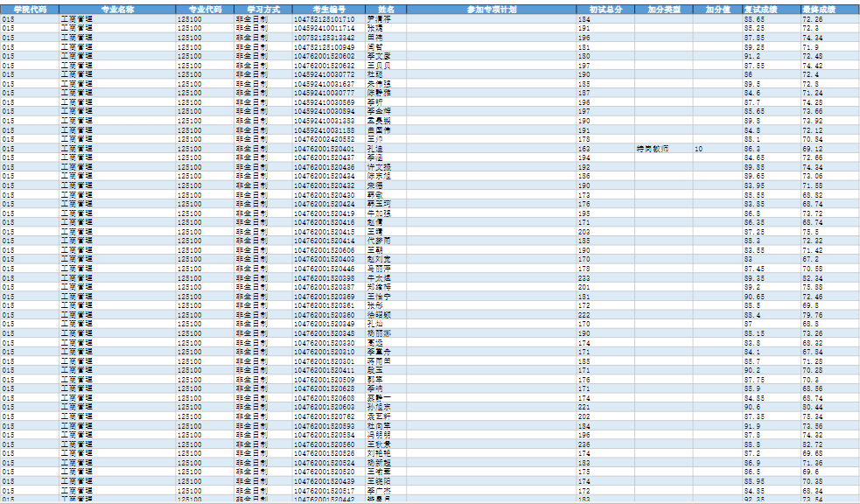Select the 专业名称 column header
The height and width of the screenshot is (504, 860).
[x=117, y=8]
